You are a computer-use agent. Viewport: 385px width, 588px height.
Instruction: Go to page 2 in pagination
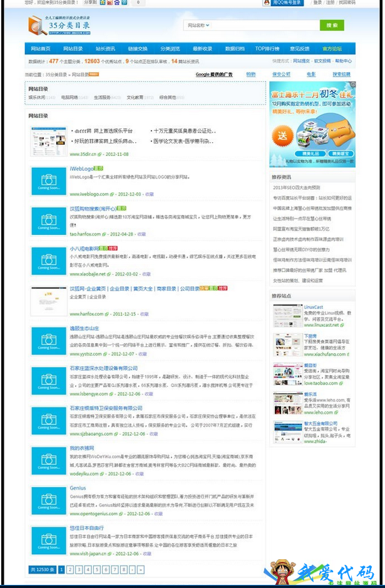pyautogui.click(x=70, y=569)
